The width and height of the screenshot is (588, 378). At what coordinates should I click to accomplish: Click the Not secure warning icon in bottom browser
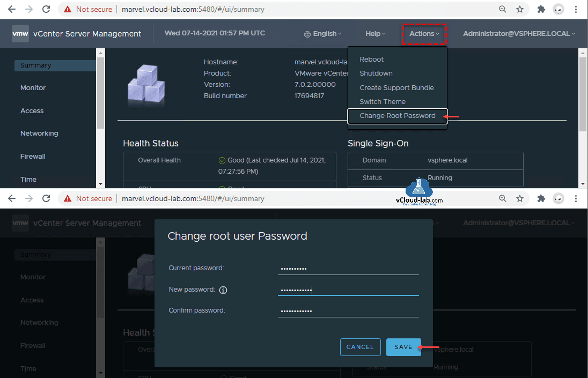point(68,198)
